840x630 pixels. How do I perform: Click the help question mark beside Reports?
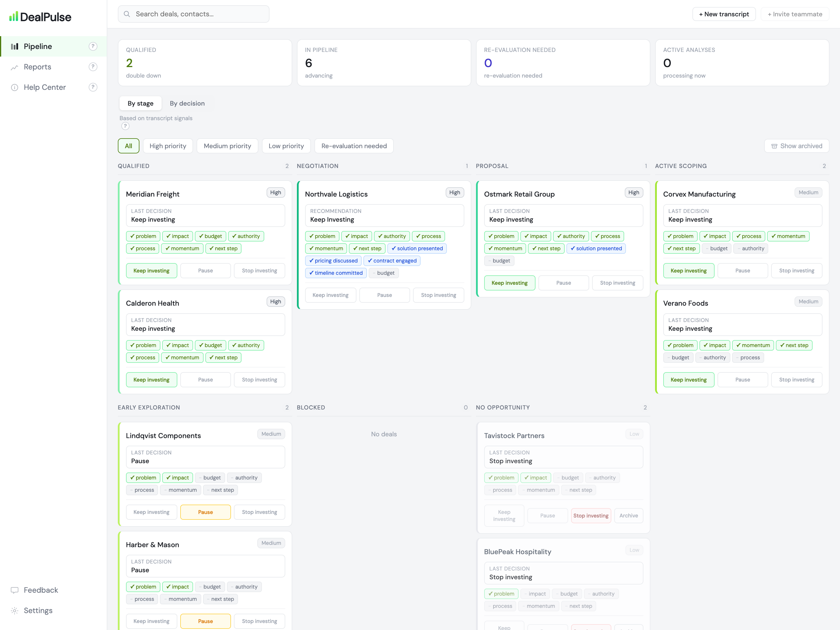point(93,67)
